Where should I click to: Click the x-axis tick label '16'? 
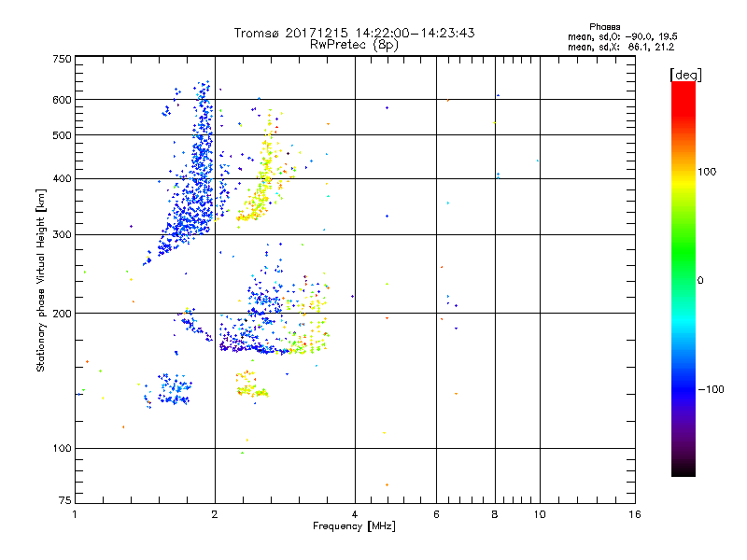coord(635,514)
